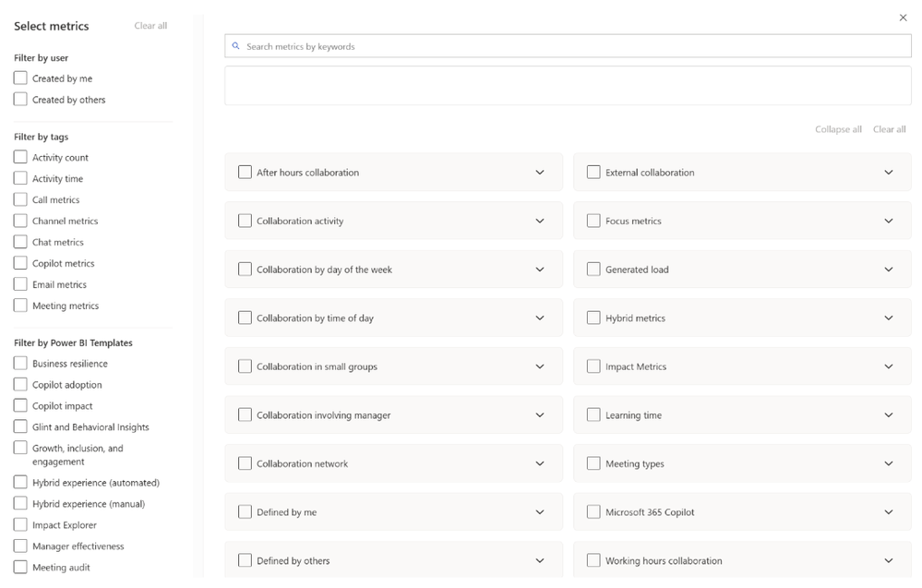This screenshot has height=588, width=922.
Task: Focus the Search metrics by keywords field
Action: point(572,46)
